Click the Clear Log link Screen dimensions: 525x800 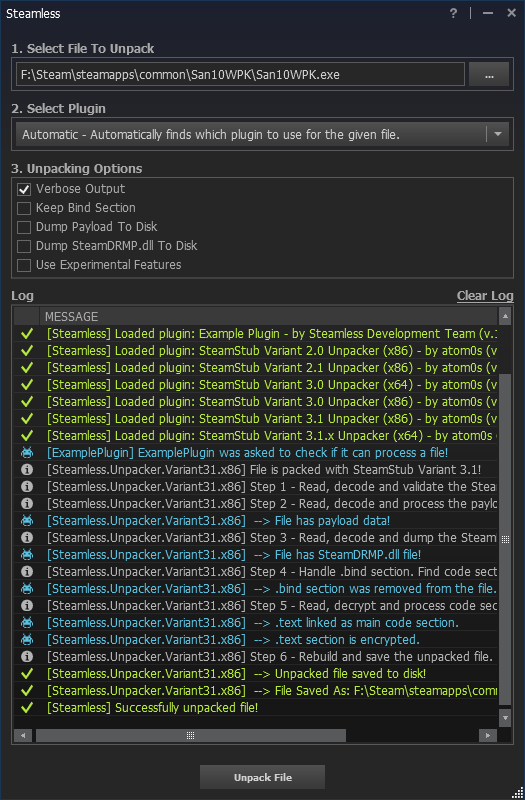485,296
